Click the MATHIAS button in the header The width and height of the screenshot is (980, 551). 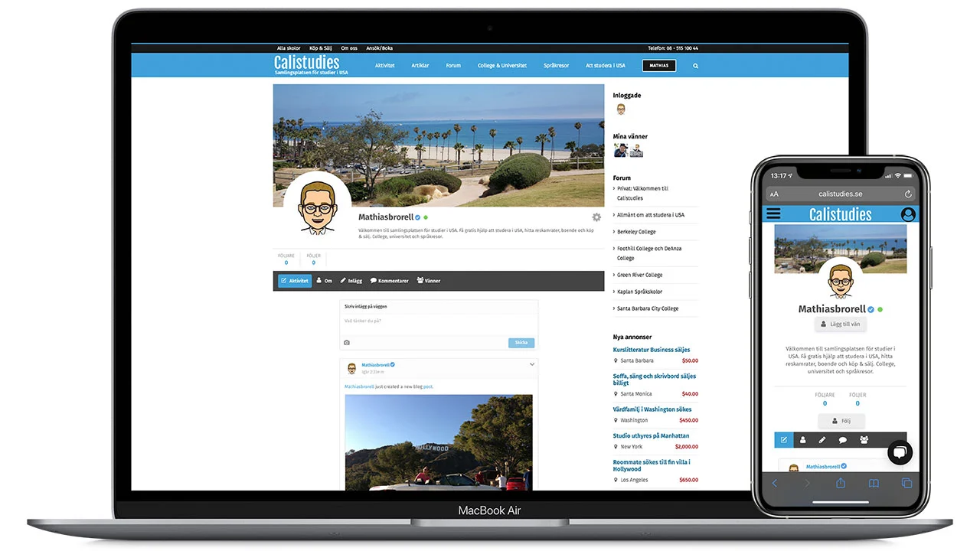(x=659, y=66)
